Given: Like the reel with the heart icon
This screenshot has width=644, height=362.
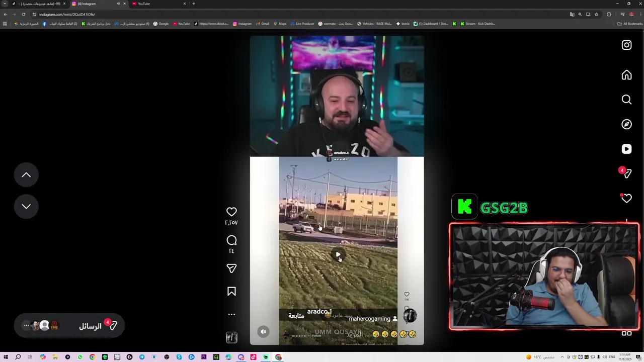Looking at the screenshot, I should (x=231, y=212).
